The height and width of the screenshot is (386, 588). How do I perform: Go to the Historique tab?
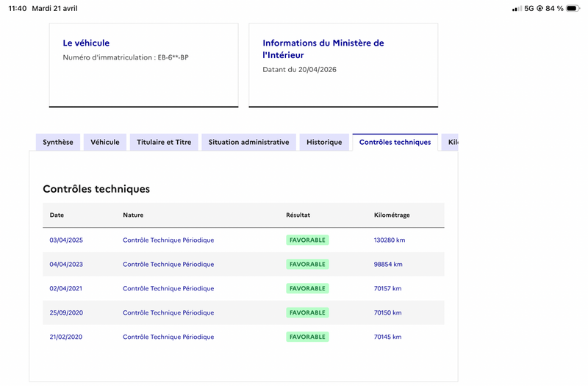[324, 142]
